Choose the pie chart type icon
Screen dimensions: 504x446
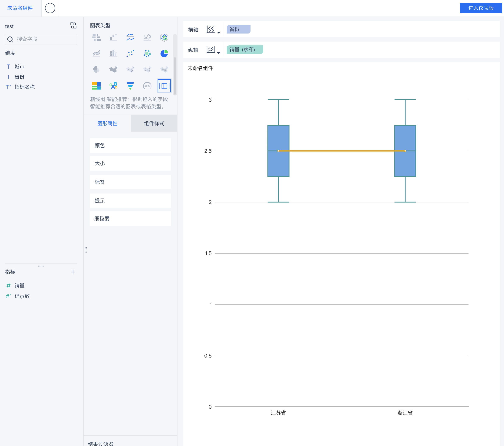point(164,53)
